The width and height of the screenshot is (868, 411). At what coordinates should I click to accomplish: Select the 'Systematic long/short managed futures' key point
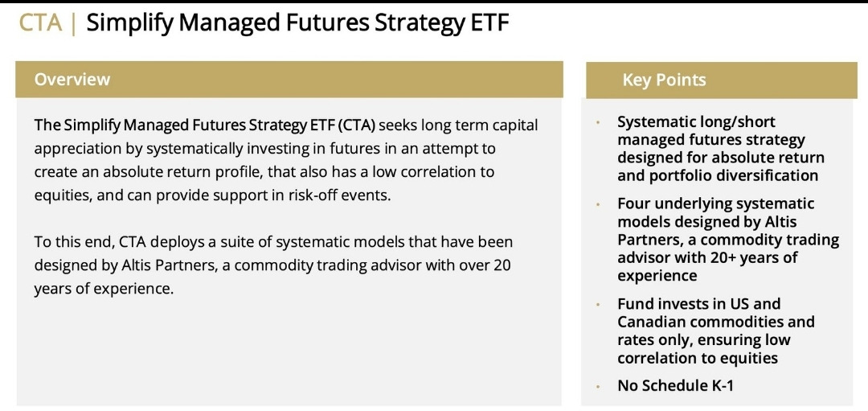click(x=721, y=149)
